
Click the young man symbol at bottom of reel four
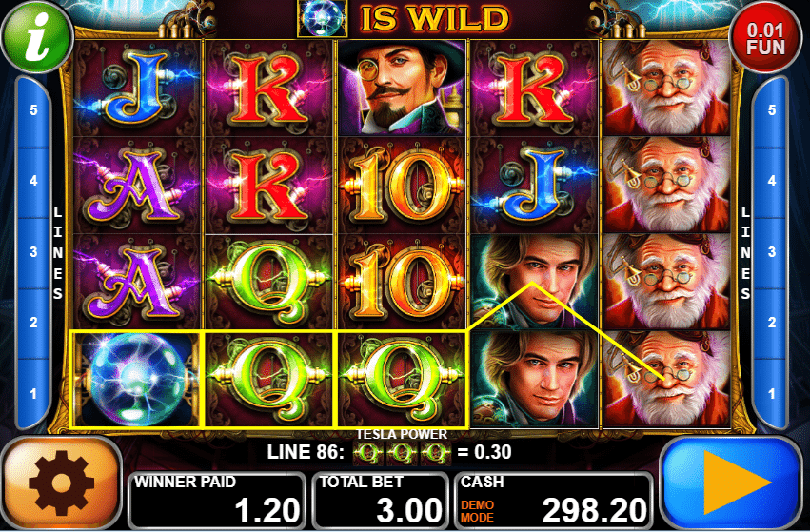coord(535,380)
